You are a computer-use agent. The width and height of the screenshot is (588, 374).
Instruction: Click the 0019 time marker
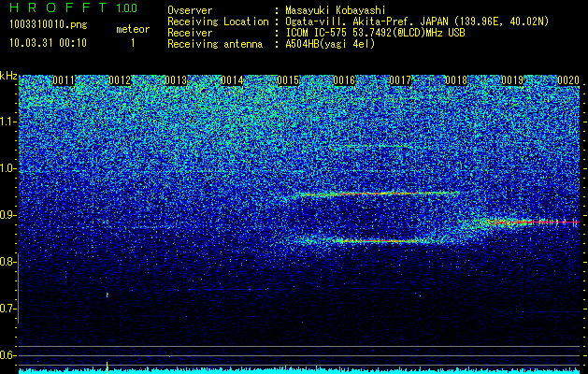click(512, 80)
